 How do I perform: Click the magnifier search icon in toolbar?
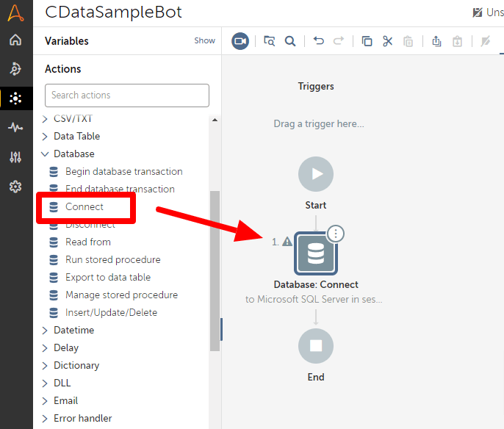coord(290,41)
